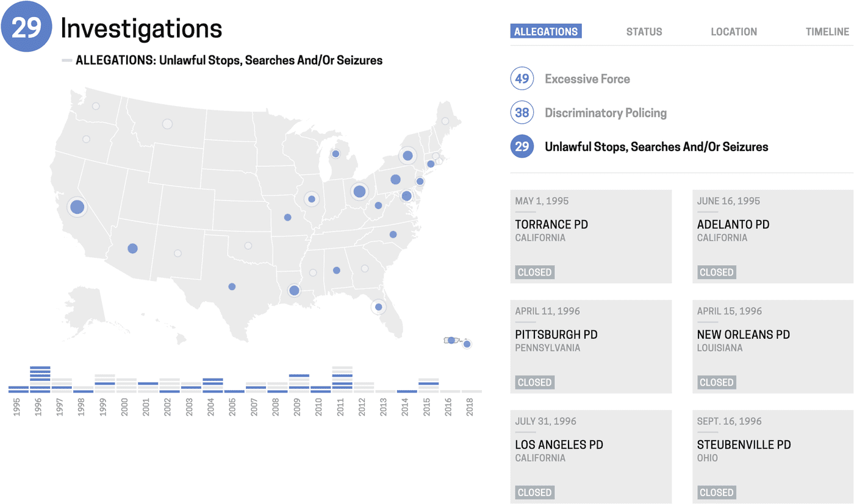Switch to the STATUS tab

(x=644, y=32)
